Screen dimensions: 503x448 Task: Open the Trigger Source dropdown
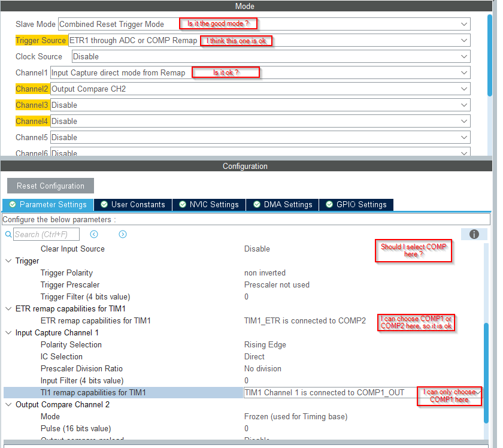tap(465, 40)
